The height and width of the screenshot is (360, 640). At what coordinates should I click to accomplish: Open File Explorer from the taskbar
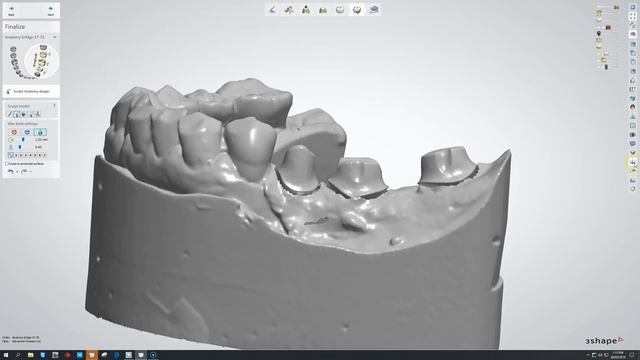click(x=31, y=355)
